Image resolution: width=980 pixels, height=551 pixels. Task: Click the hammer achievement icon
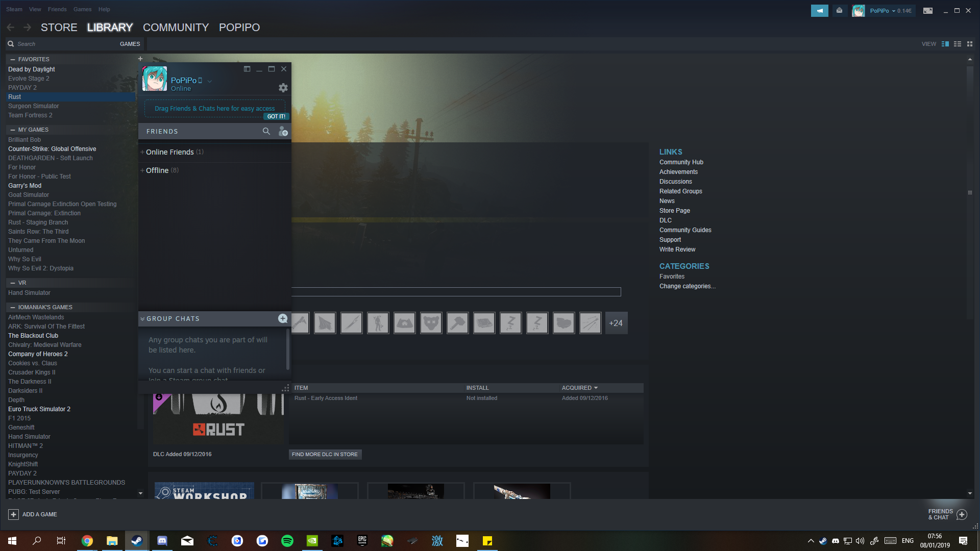[457, 323]
